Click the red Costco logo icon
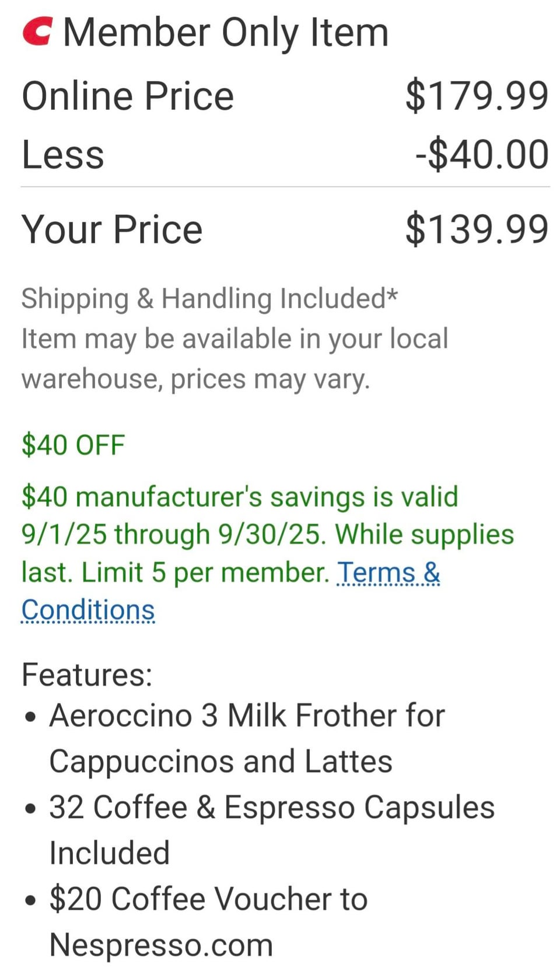Viewport: 560px width, 971px height. [38, 32]
